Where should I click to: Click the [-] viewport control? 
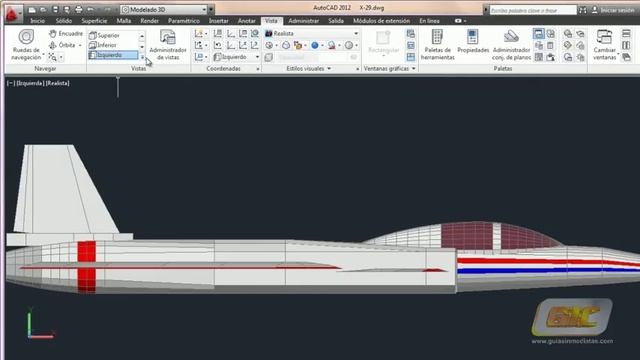coord(11,83)
